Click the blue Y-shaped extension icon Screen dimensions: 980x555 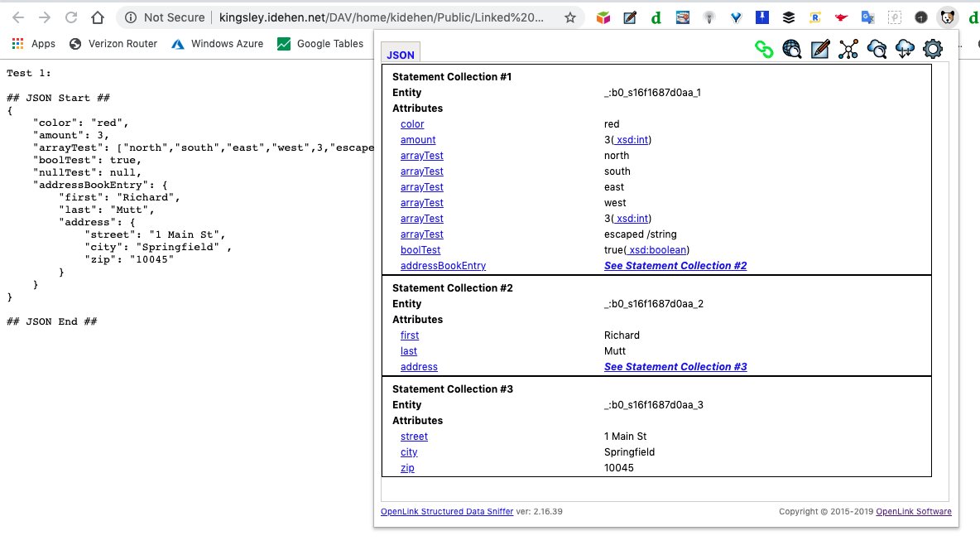(x=736, y=17)
